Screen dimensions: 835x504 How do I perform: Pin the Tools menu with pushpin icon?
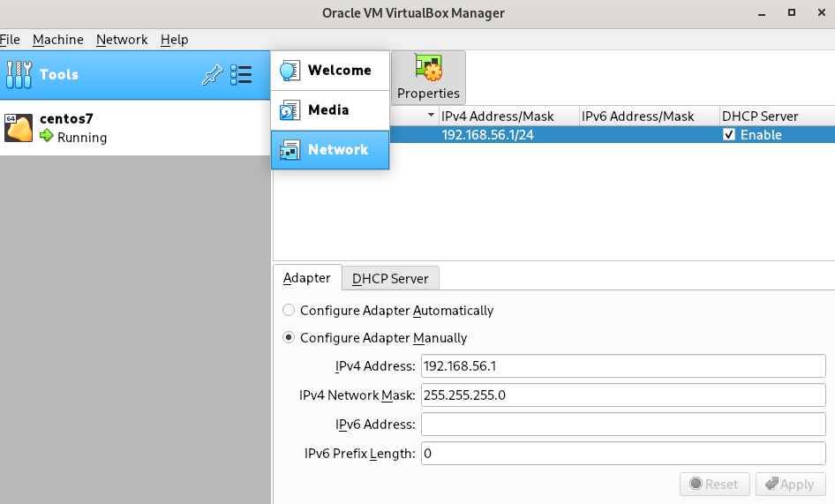coord(212,75)
